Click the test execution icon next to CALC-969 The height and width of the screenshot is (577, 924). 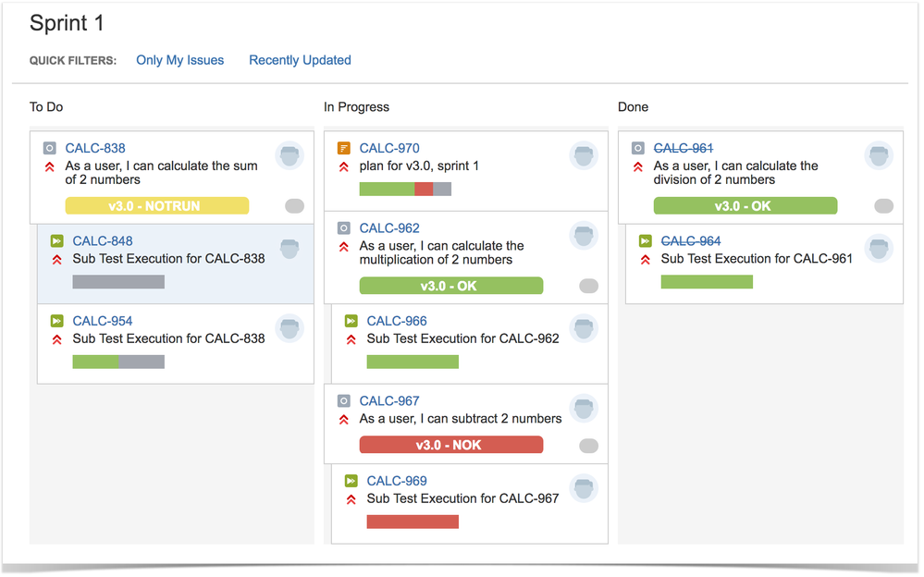(351, 481)
